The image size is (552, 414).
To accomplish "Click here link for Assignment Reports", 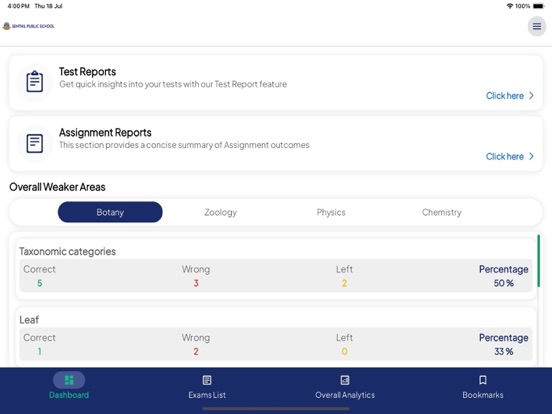I will [505, 156].
